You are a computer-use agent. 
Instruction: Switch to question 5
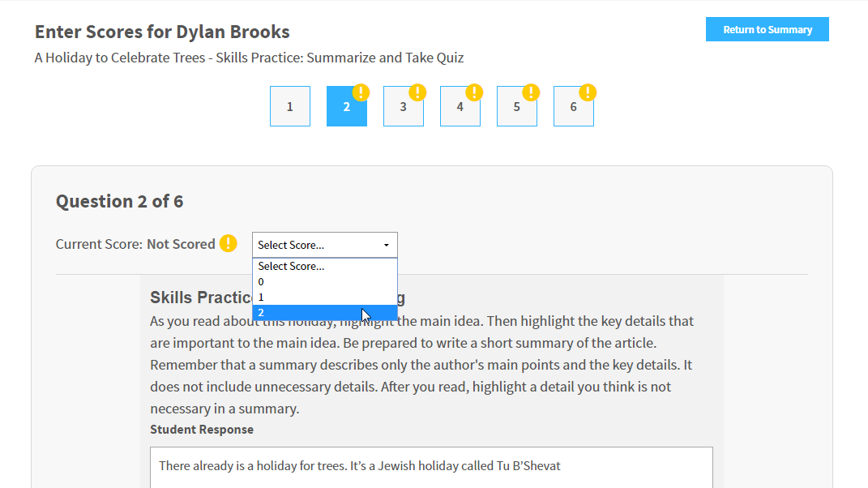[x=517, y=106]
